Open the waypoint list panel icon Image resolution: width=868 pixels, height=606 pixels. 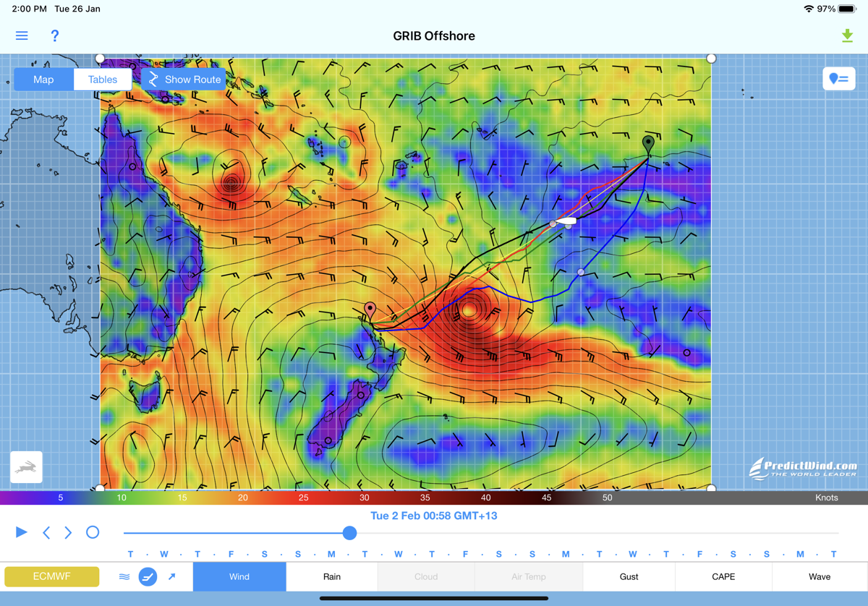838,78
